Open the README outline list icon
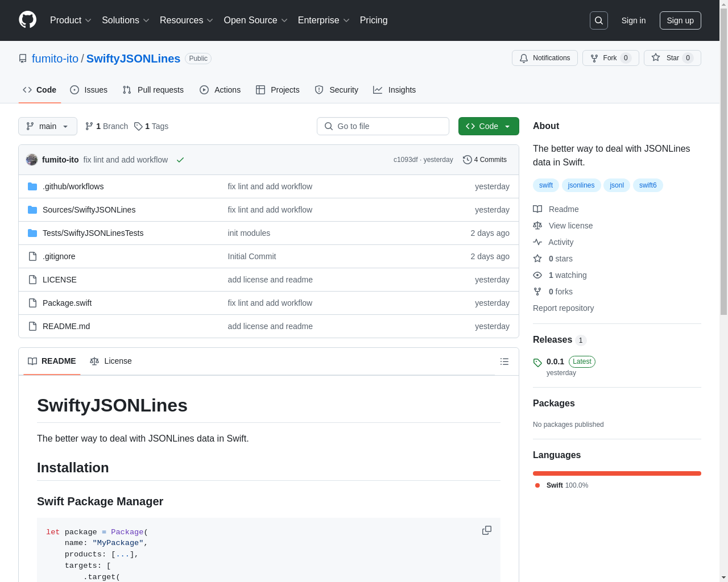Image resolution: width=728 pixels, height=582 pixels. [504, 361]
